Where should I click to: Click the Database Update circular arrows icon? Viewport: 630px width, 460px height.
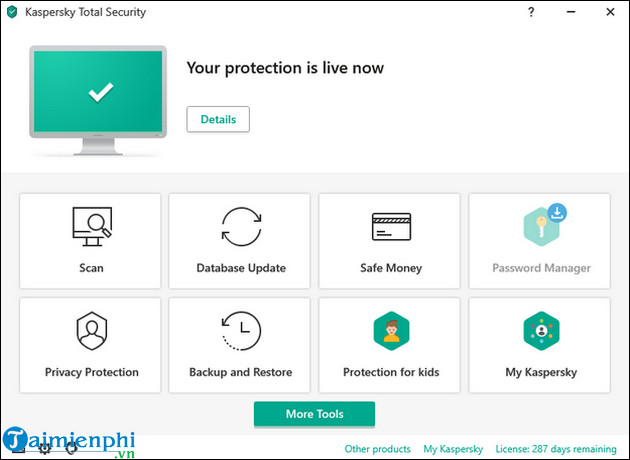[241, 227]
